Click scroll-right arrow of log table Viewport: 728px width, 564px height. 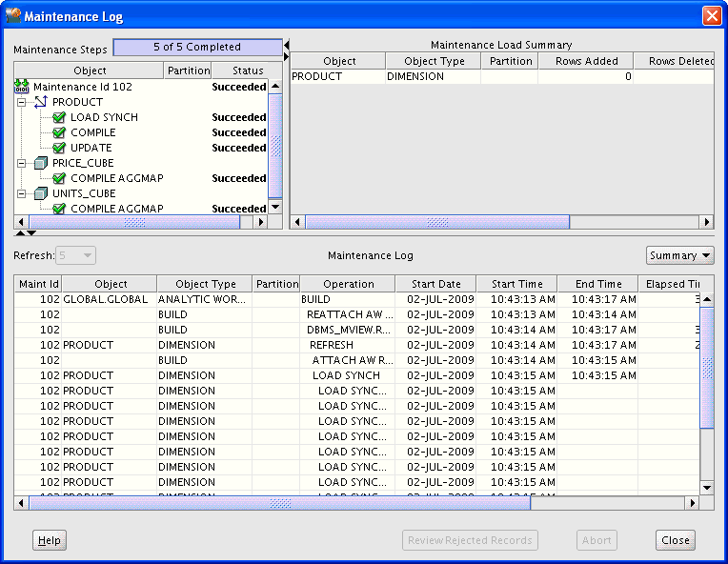(x=692, y=503)
